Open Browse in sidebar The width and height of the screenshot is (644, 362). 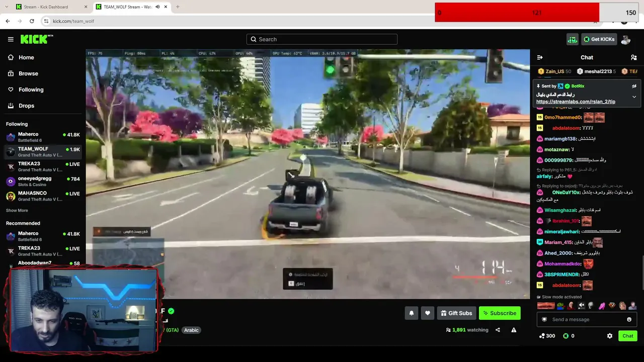[x=23, y=73]
